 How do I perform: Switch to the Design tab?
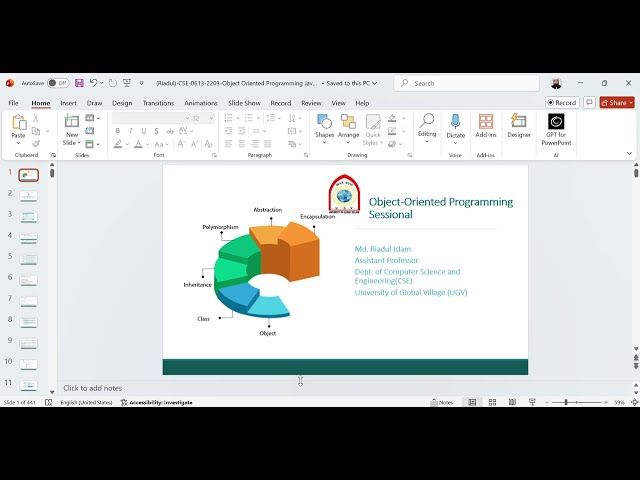coord(122,103)
